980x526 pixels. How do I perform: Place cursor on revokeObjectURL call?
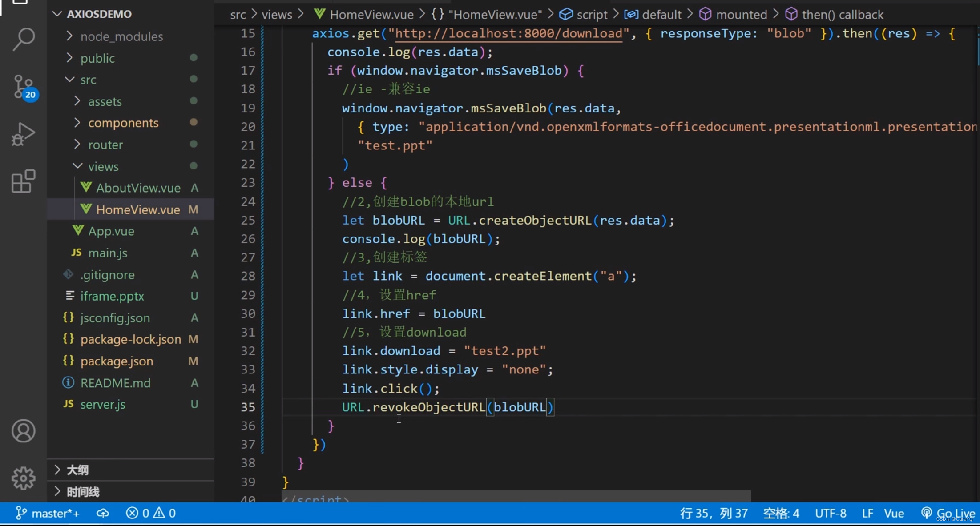[x=429, y=407]
